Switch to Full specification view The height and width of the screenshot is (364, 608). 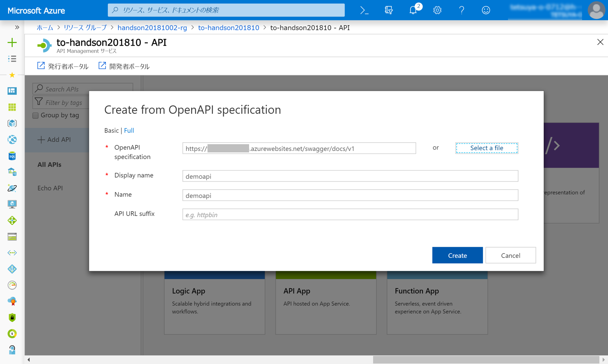click(129, 130)
